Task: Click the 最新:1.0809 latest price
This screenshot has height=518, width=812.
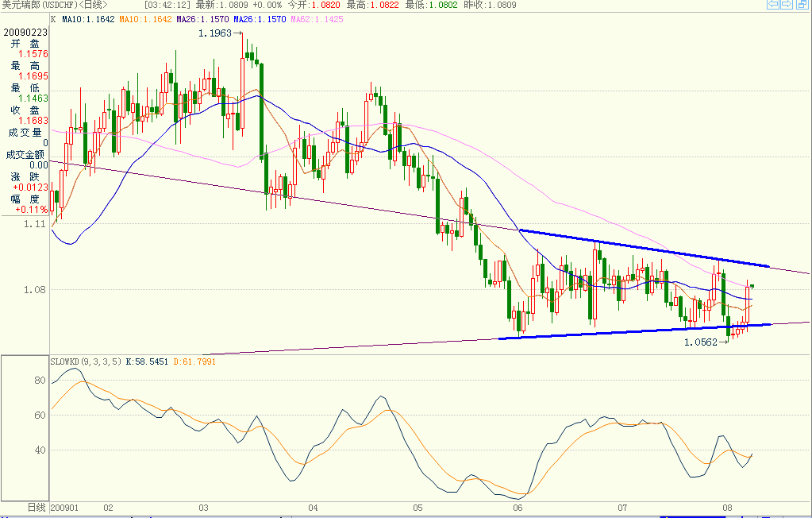Action: [221, 5]
